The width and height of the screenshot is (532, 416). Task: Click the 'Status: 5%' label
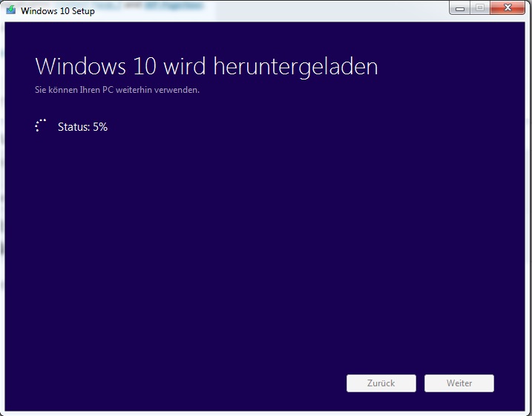click(x=82, y=127)
